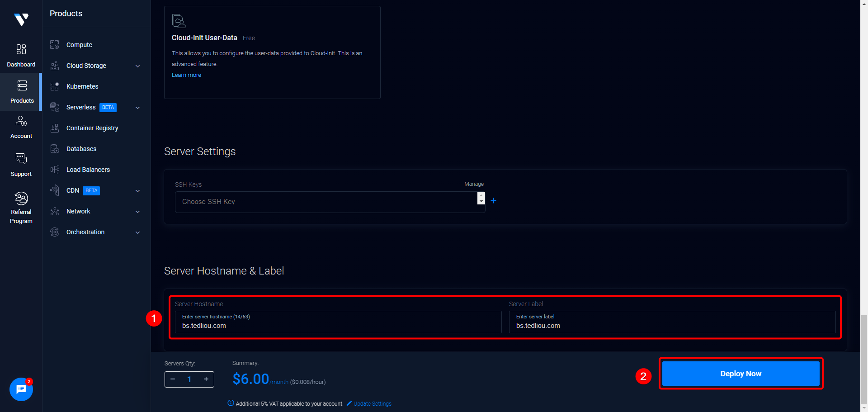Viewport: 868px width, 412px height.
Task: Open the live chat bubble icon
Action: pyautogui.click(x=21, y=389)
